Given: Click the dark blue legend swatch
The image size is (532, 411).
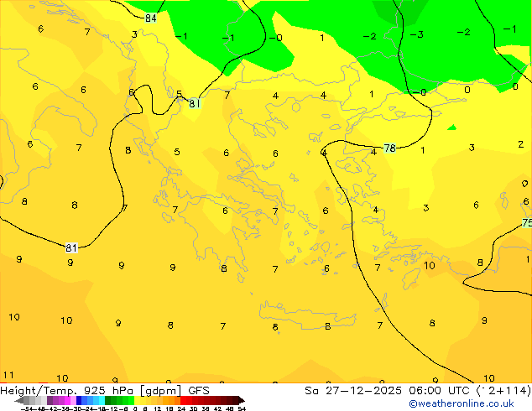Looking at the screenshot, I should point(79,400).
